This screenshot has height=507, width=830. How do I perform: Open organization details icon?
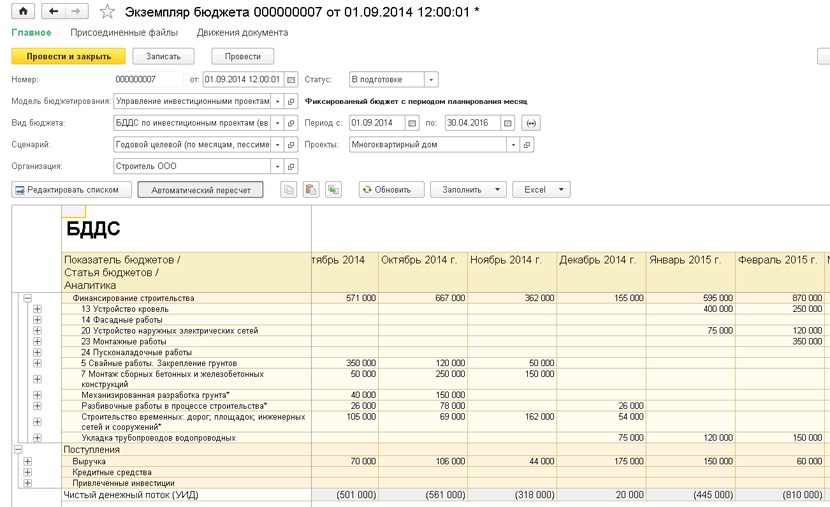click(x=291, y=166)
